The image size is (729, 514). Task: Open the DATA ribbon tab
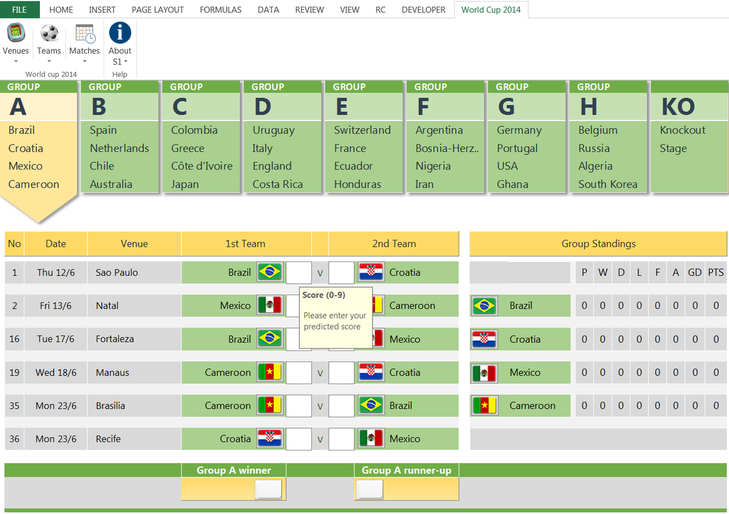[x=268, y=10]
